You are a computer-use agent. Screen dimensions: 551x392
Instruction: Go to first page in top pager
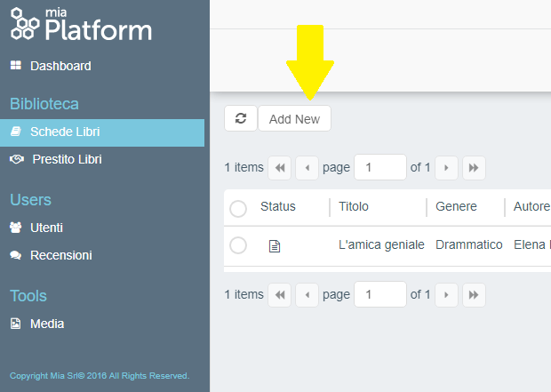[x=279, y=167]
